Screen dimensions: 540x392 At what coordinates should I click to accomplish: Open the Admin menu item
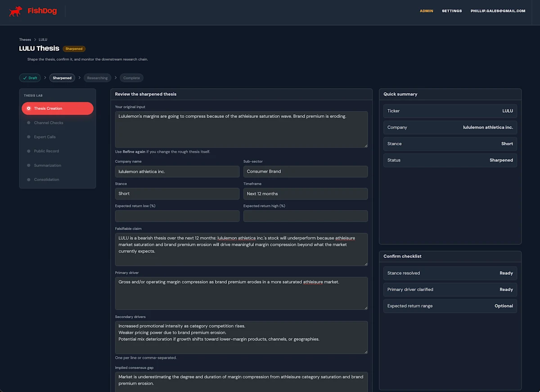point(427,11)
